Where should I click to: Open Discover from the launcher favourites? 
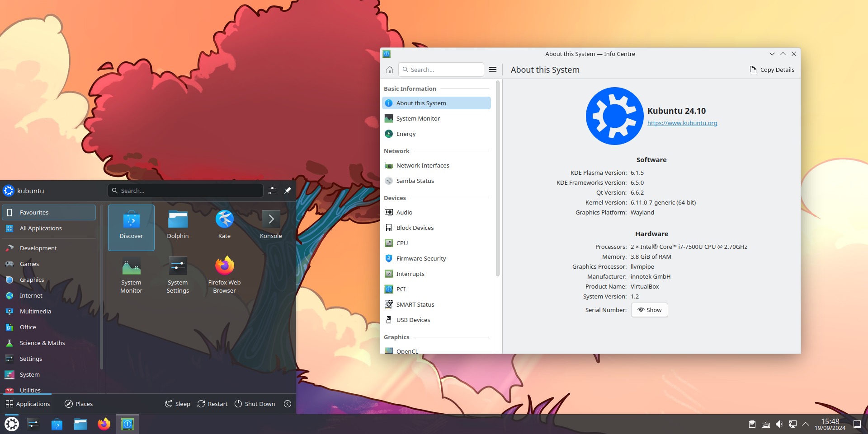click(131, 227)
